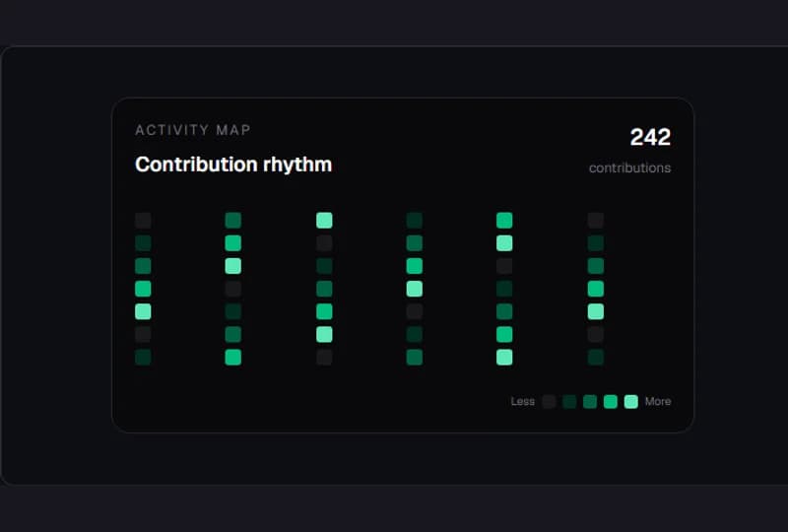Image resolution: width=788 pixels, height=532 pixels.
Task: Click the 'ACTIVITY MAP' heading text
Action: (x=193, y=130)
